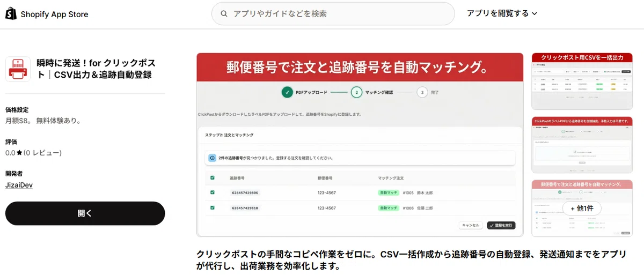
Task: Toggle the checkbox for 628457429806 row
Action: tap(213, 192)
